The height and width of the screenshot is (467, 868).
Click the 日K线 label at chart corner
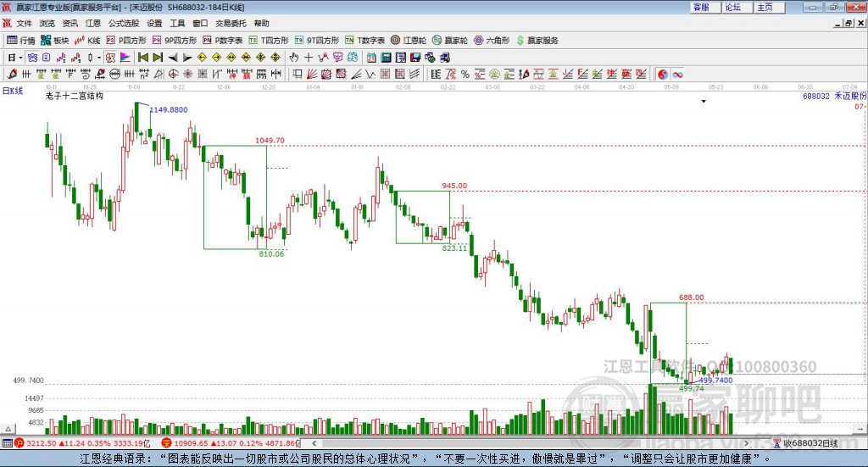(x=13, y=91)
